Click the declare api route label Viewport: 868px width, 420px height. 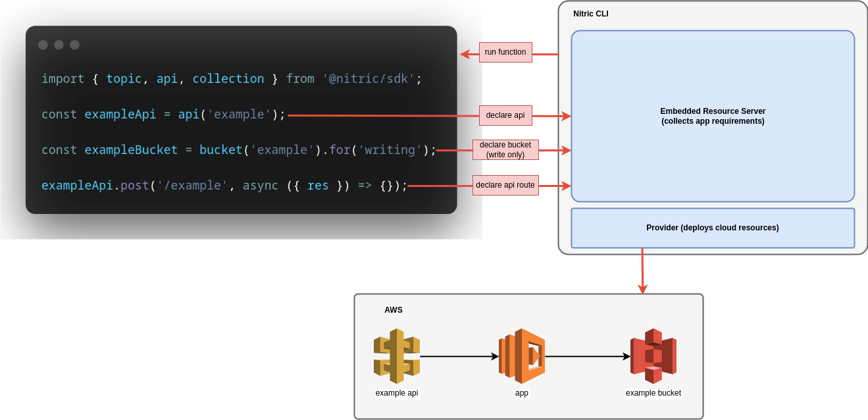point(505,185)
